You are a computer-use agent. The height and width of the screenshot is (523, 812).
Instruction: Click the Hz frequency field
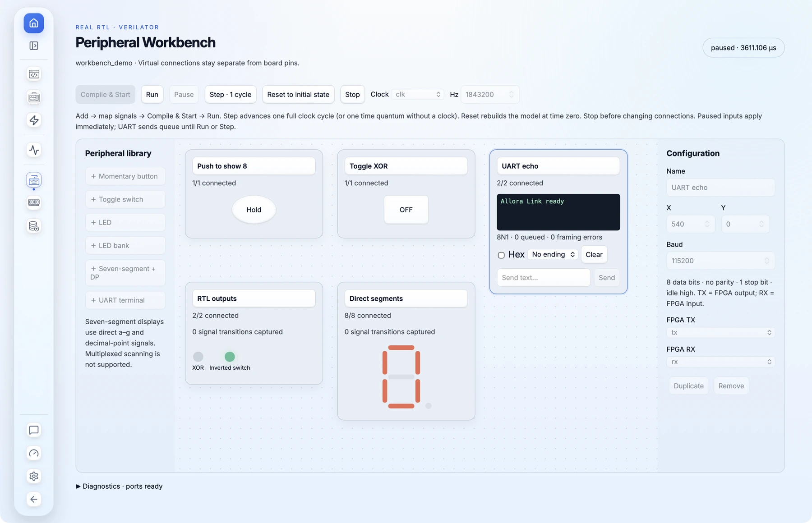[490, 94]
